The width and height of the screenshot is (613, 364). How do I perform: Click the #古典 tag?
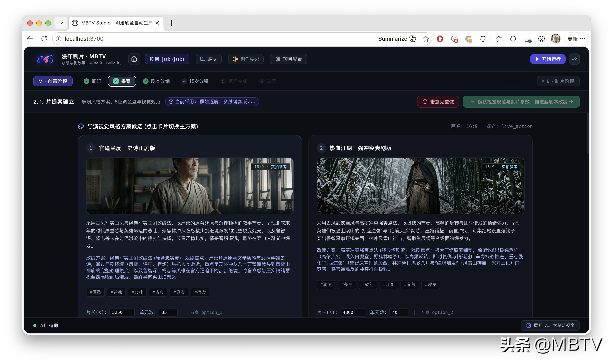click(x=158, y=292)
